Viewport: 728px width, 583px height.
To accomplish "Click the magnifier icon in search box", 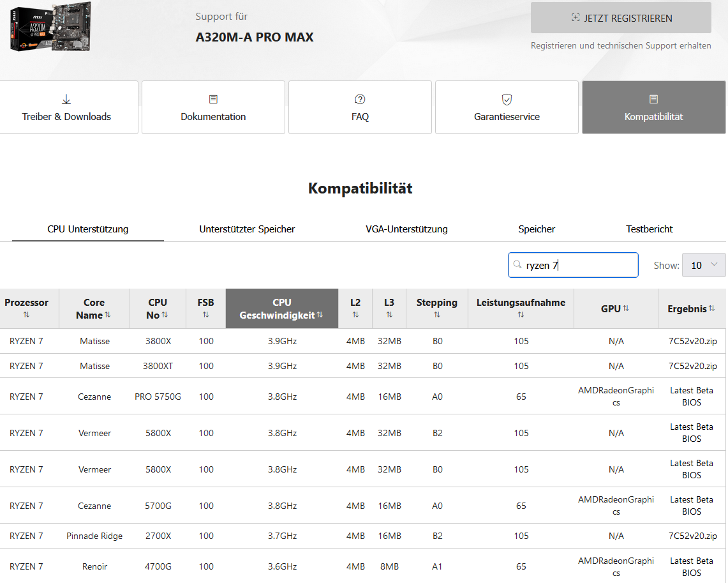I will (x=517, y=265).
